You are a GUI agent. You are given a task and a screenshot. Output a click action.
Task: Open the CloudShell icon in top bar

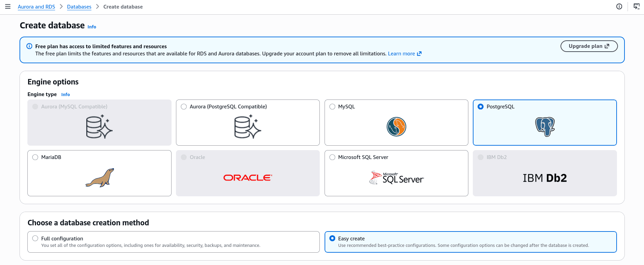pyautogui.click(x=636, y=6)
